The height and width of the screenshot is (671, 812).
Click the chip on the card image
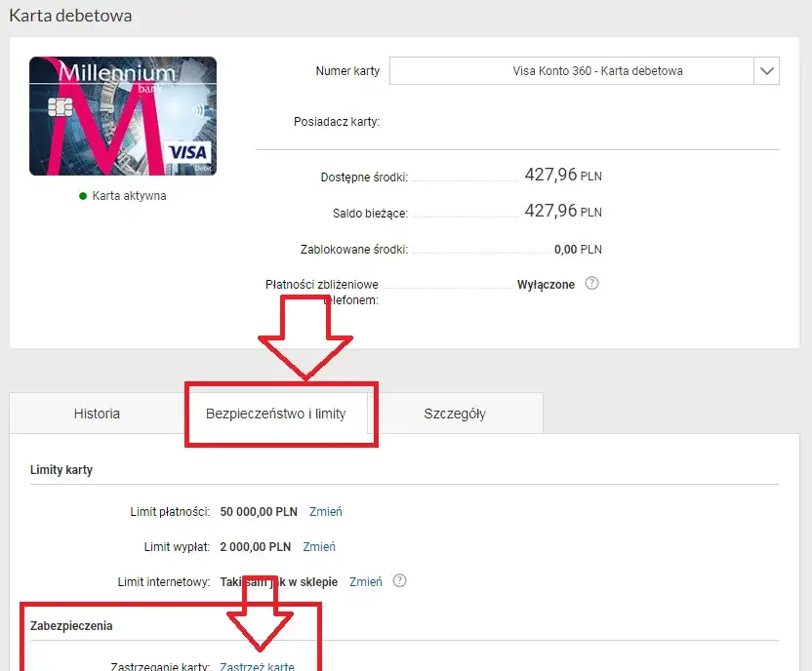[60, 104]
